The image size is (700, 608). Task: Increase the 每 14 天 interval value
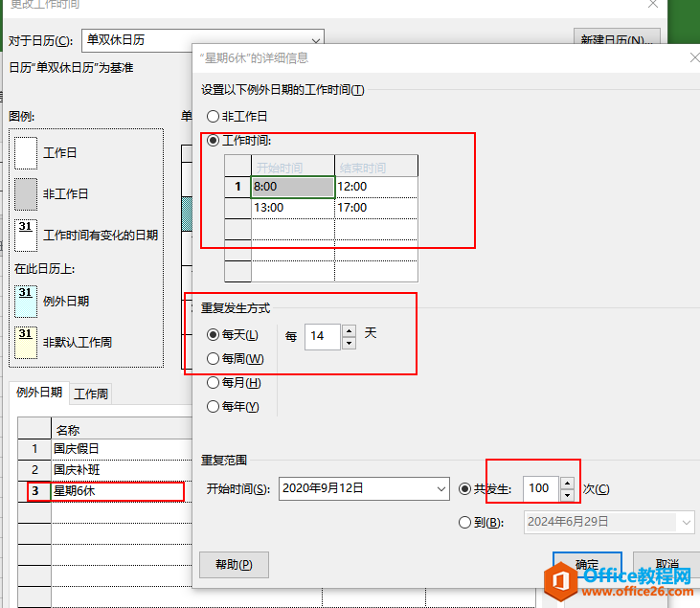click(x=350, y=330)
